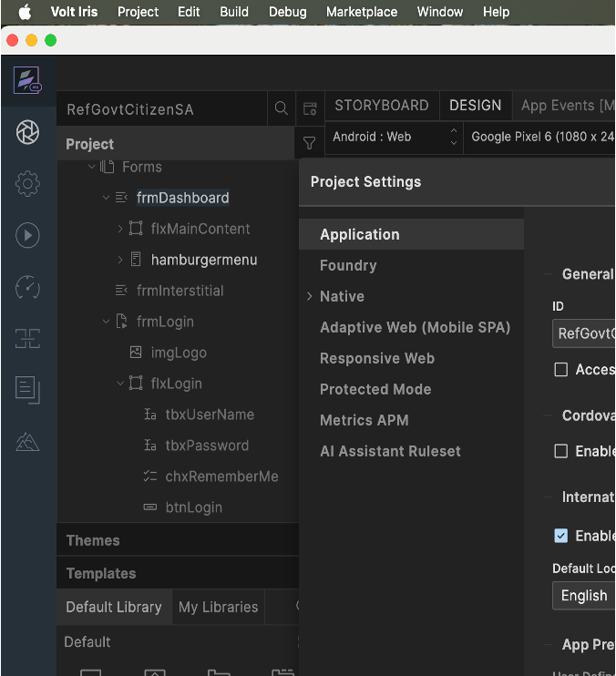Click the Volt Iris logo icon in sidebar
The width and height of the screenshot is (616, 676).
click(x=27, y=81)
